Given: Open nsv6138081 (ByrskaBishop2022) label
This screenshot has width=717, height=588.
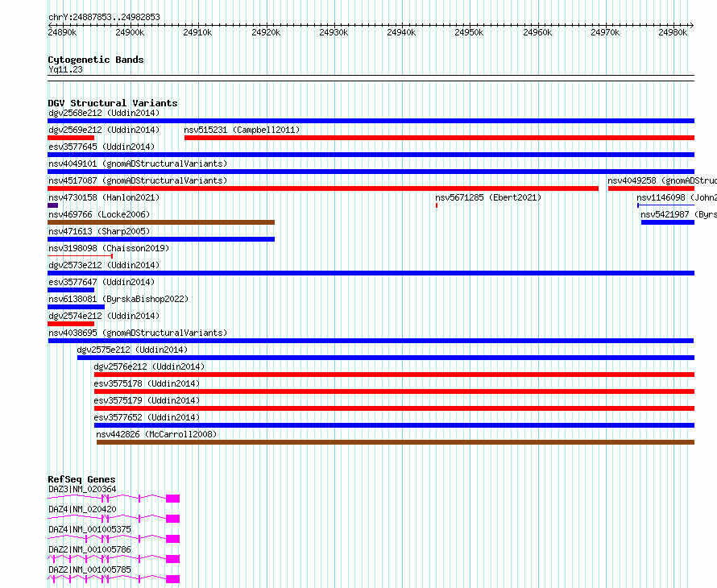Looking at the screenshot, I should (118, 299).
